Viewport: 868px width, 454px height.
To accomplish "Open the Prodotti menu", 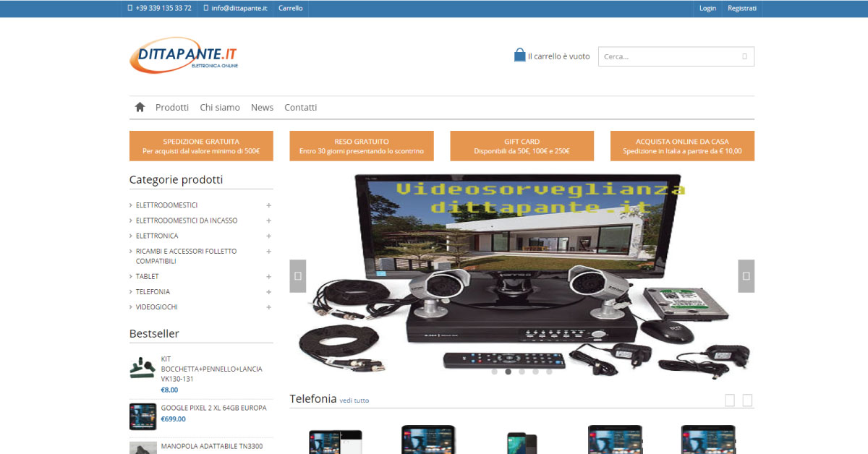I will pyautogui.click(x=172, y=107).
